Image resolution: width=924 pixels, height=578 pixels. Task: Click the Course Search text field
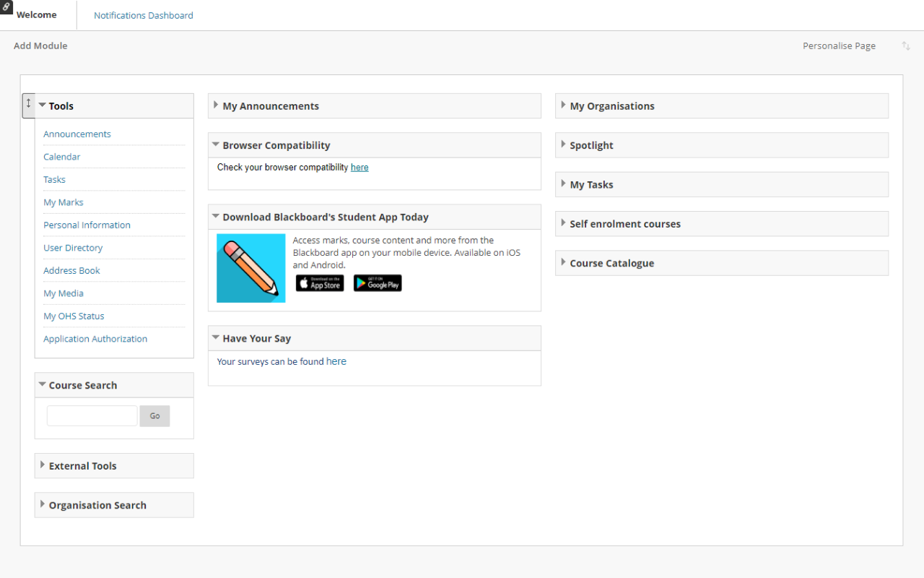tap(92, 415)
